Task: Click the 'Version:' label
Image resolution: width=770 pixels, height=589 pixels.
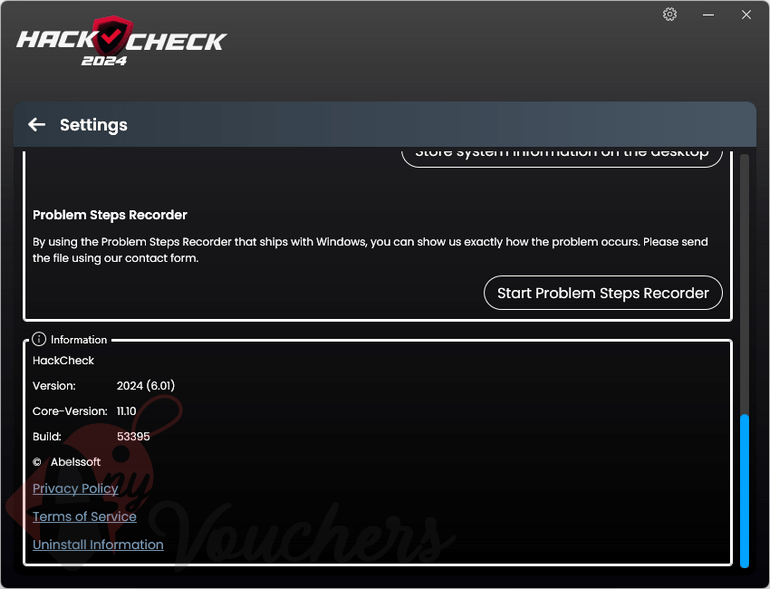Action: [x=54, y=386]
